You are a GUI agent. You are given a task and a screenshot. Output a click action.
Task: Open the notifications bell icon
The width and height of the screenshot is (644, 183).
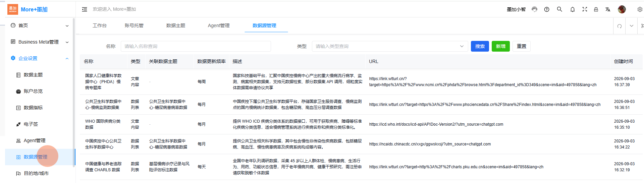coord(573,9)
